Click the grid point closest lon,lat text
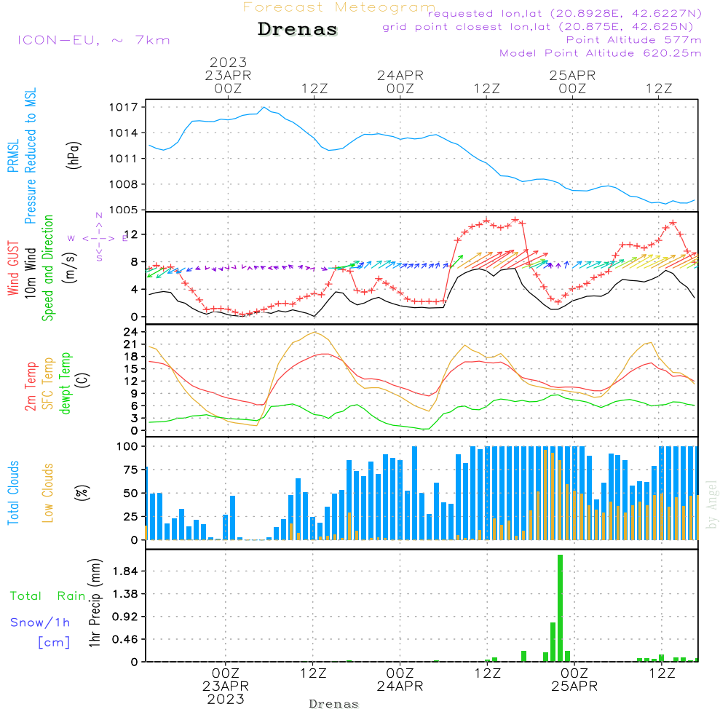 coord(542,27)
